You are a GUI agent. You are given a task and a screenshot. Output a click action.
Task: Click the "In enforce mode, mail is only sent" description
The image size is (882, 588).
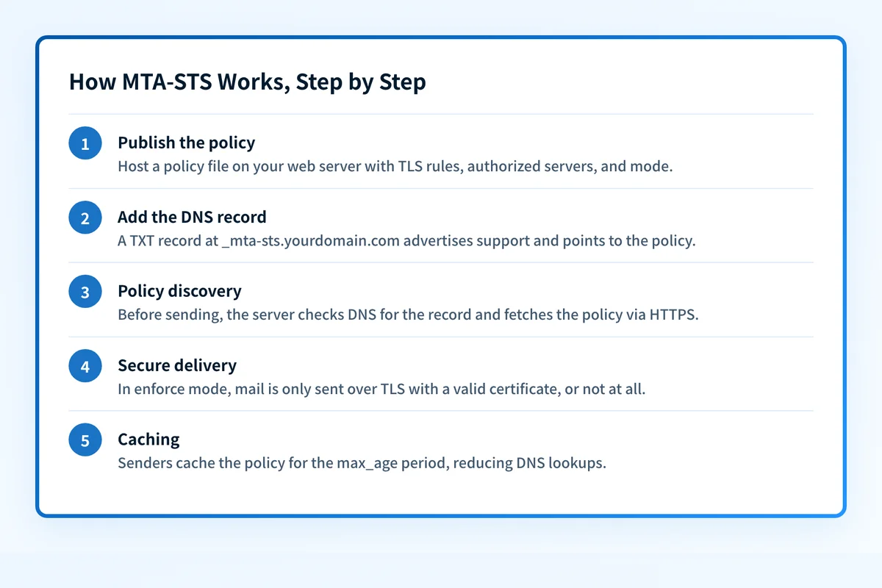(381, 389)
